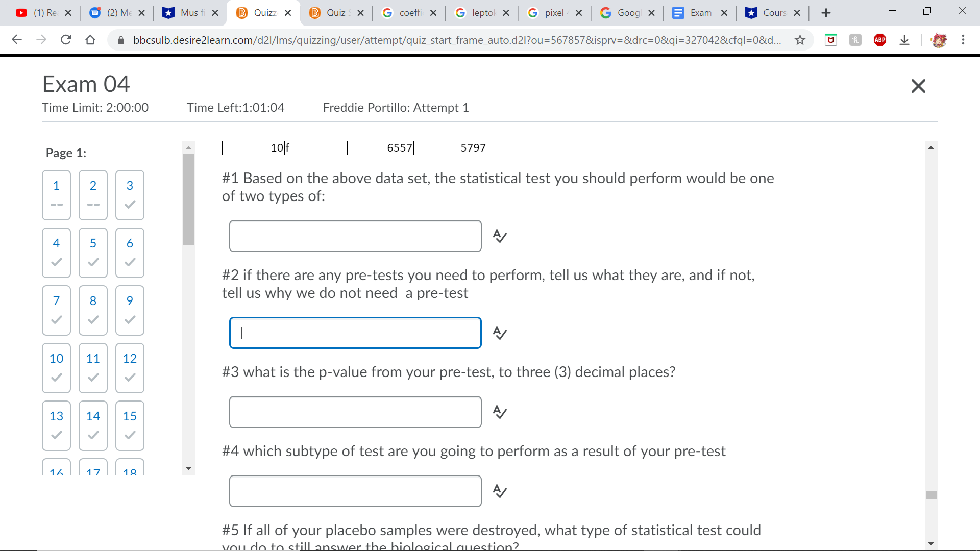
Task: Click the answer input field for question #1
Action: click(354, 236)
